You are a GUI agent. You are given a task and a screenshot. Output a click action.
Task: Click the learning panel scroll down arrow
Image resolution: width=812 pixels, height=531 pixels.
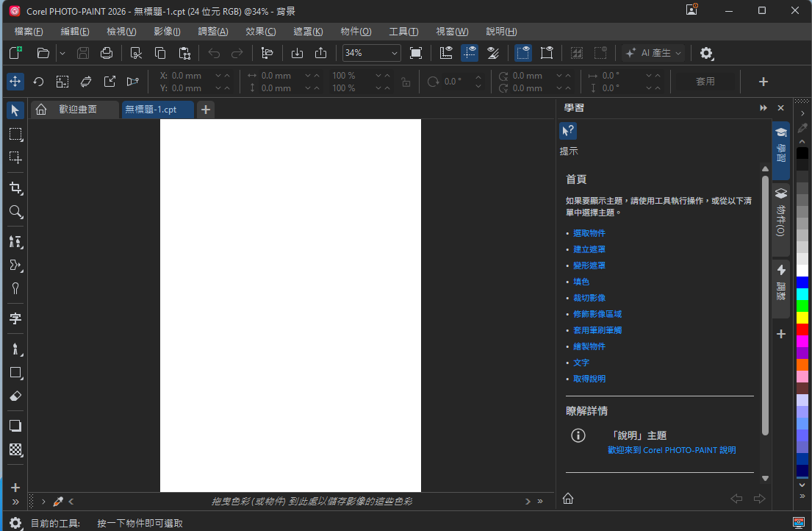tap(765, 478)
